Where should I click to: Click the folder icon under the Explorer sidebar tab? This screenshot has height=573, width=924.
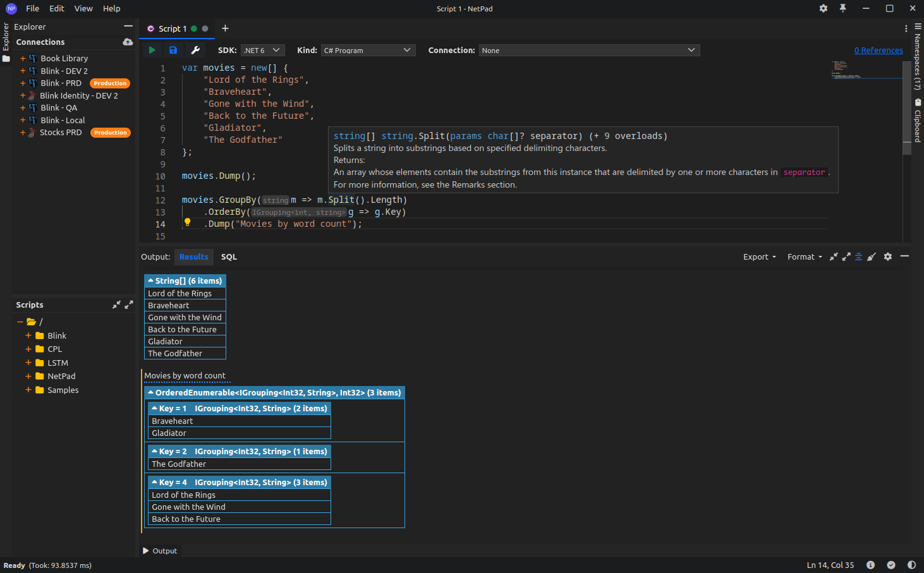pyautogui.click(x=6, y=59)
